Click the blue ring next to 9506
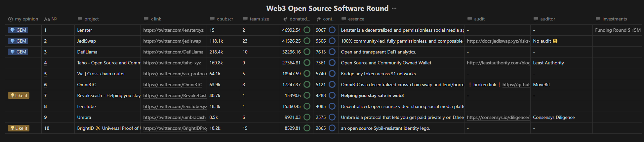Viewport: 644px width, 142px height. click(x=332, y=41)
